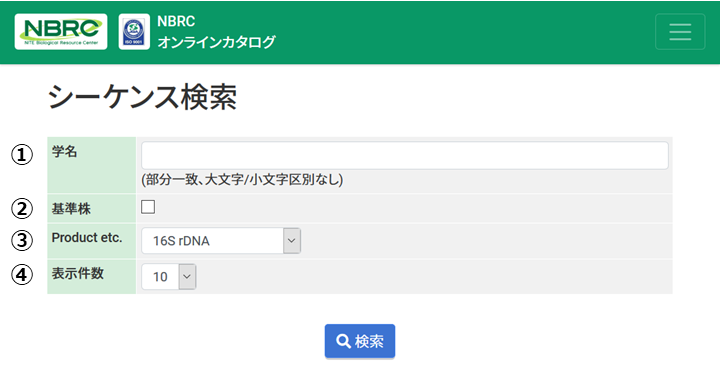Click the hint text (部分一致、大文字/小文字区別なし)
This screenshot has width=720, height=386.
point(242,179)
